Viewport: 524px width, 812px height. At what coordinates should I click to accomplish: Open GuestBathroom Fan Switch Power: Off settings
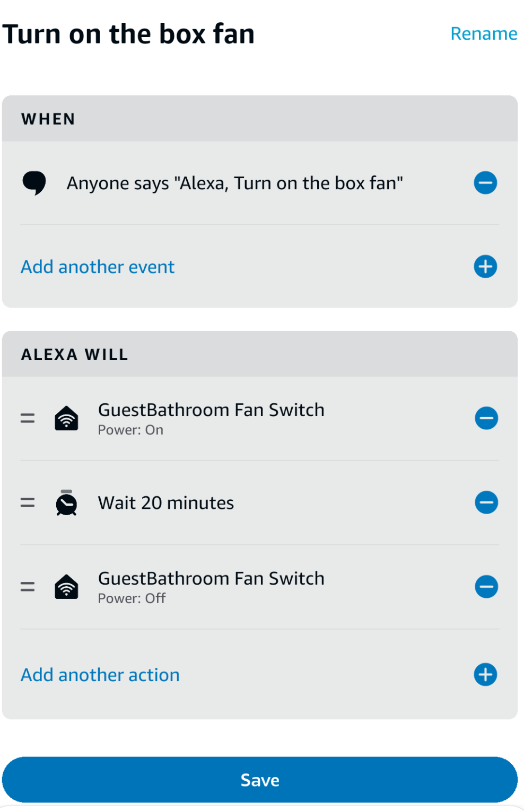pyautogui.click(x=211, y=587)
